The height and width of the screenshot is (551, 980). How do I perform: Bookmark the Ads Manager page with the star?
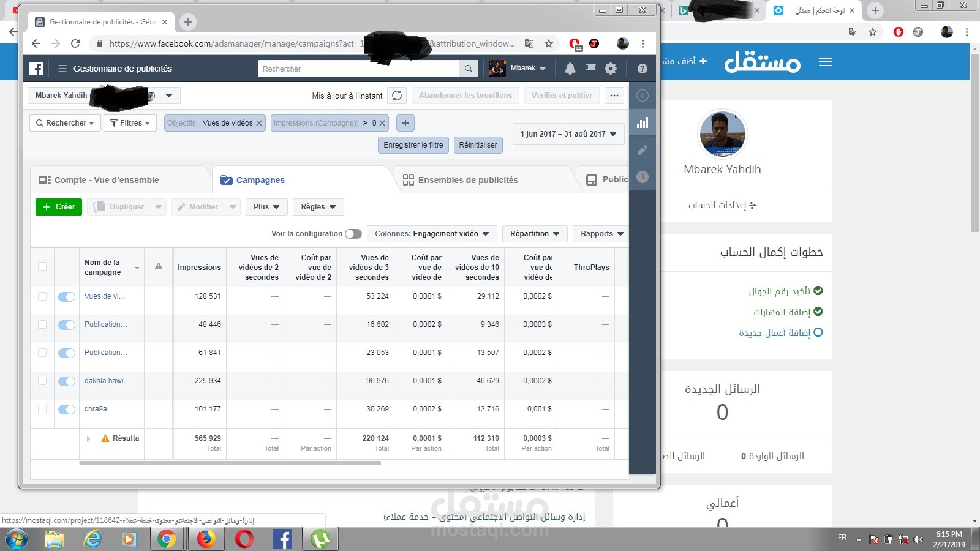point(549,43)
